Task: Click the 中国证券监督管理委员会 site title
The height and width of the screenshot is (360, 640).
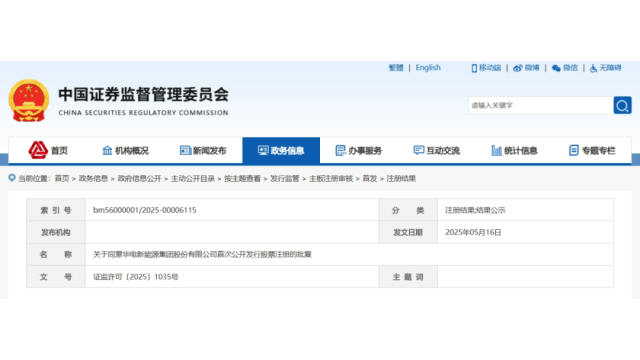Action: coord(143,94)
